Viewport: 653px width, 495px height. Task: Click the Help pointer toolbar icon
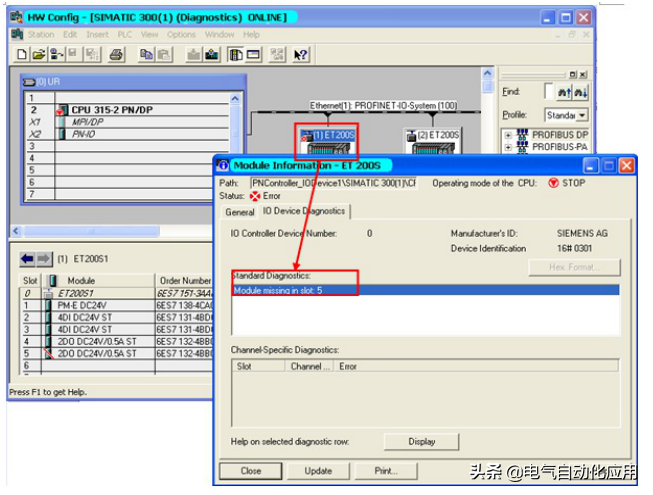pyautogui.click(x=301, y=54)
